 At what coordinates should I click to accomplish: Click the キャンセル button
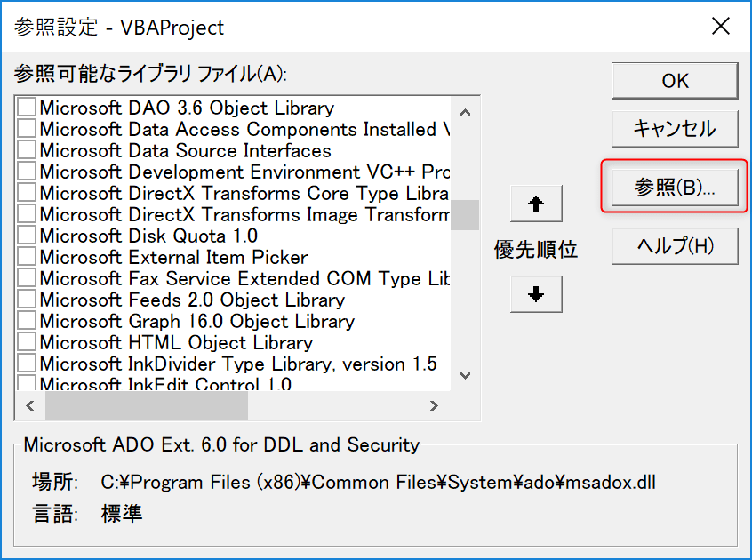click(674, 129)
